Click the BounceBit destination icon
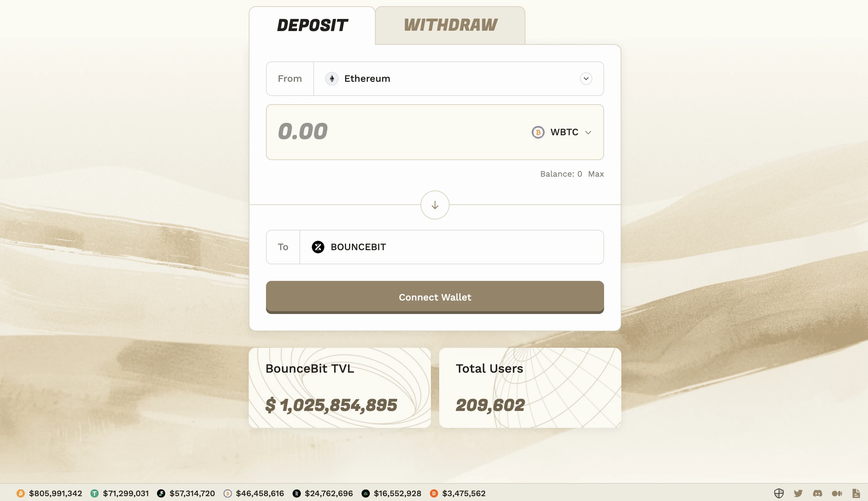The width and height of the screenshot is (868, 501). [318, 247]
